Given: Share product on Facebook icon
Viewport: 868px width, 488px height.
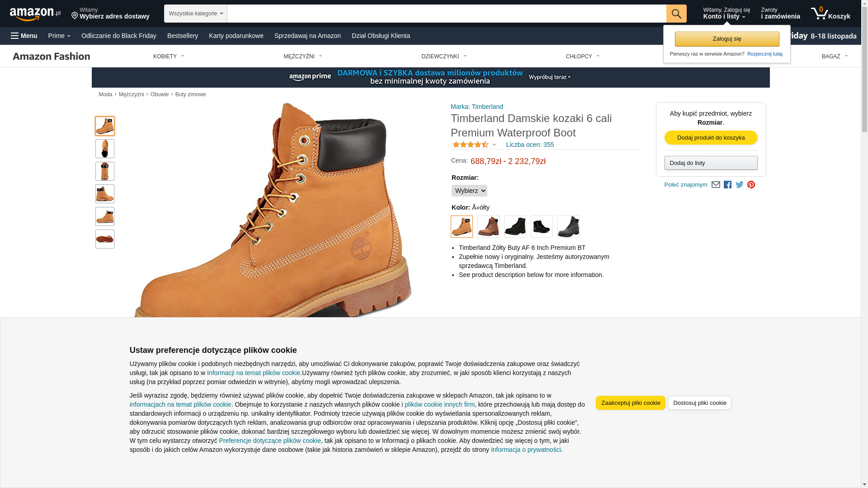Looking at the screenshot, I should point(727,184).
